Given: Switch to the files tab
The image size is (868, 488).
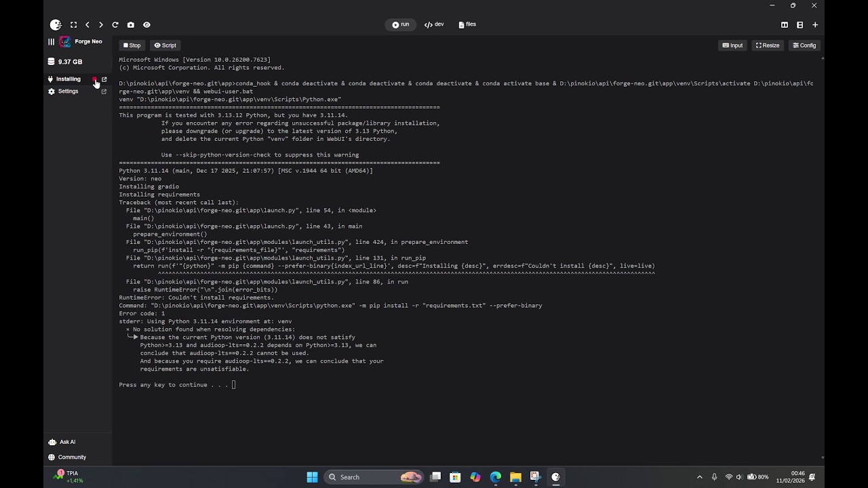Looking at the screenshot, I should (467, 24).
